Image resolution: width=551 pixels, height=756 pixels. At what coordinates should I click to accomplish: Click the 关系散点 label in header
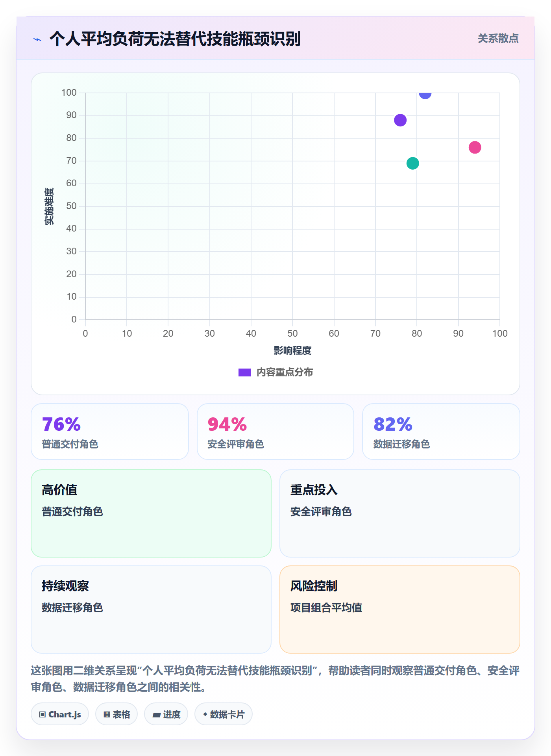pyautogui.click(x=498, y=39)
